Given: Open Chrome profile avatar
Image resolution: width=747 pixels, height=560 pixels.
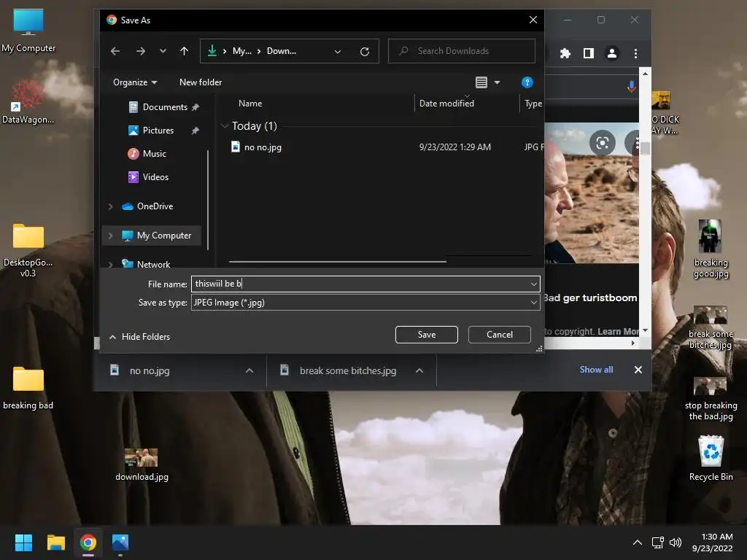Looking at the screenshot, I should (612, 53).
